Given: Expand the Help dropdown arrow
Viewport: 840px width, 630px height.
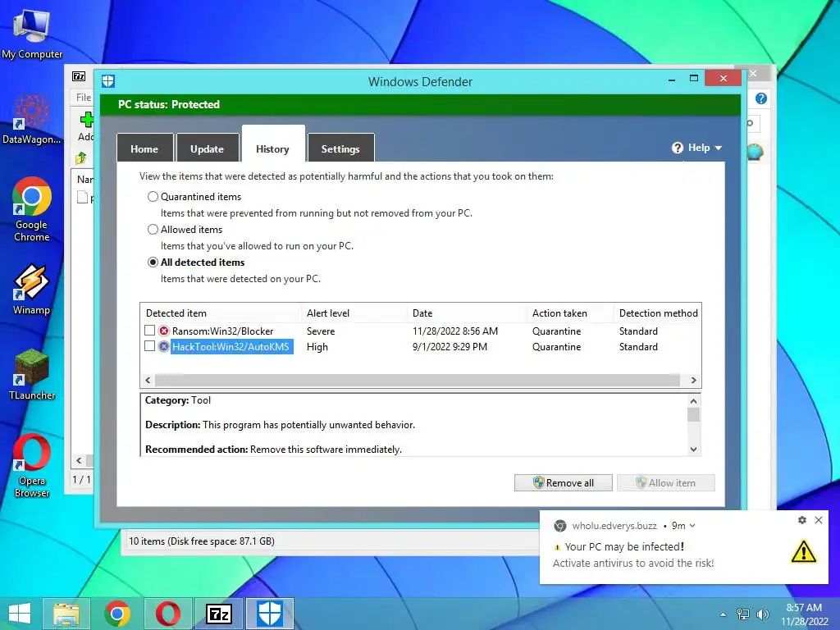Looking at the screenshot, I should 719,148.
